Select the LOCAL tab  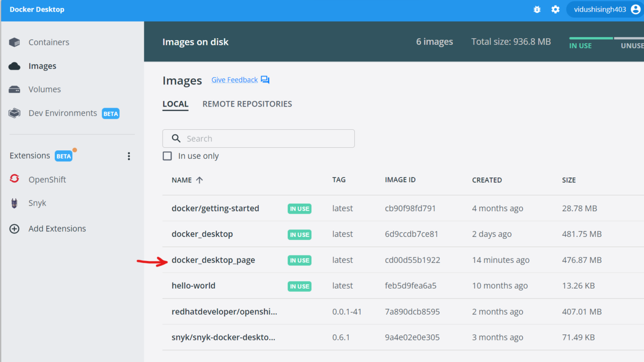(175, 104)
